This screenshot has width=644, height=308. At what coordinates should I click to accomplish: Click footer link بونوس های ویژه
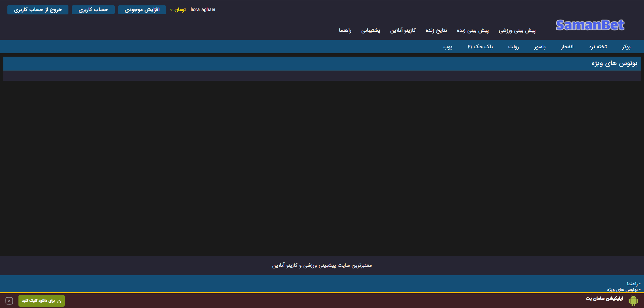point(622,290)
